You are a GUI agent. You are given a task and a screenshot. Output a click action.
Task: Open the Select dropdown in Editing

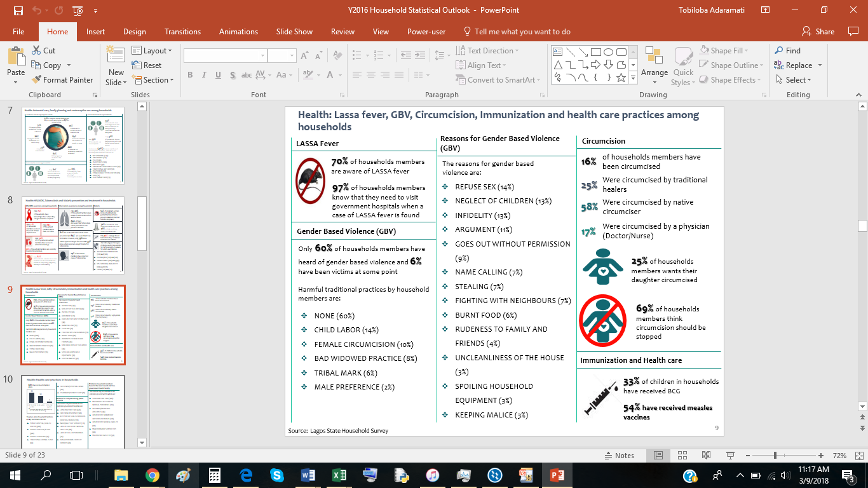pyautogui.click(x=794, y=80)
